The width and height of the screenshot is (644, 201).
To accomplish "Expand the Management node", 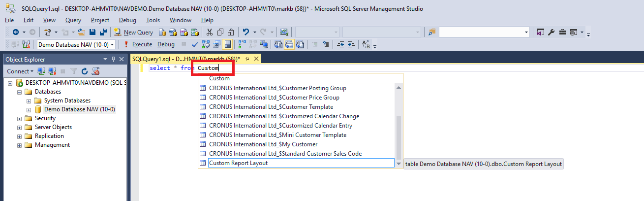I will click(x=19, y=145).
